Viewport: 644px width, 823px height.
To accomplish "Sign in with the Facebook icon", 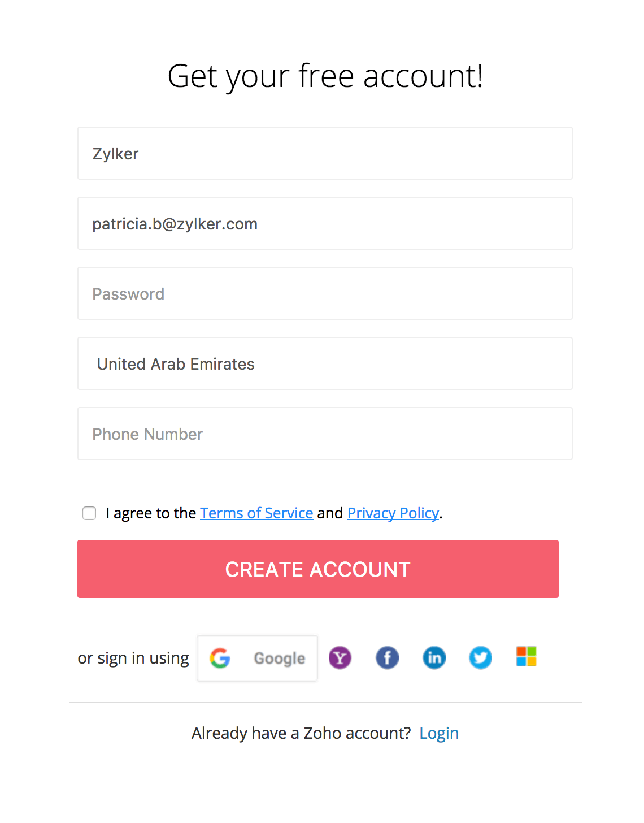I will point(387,658).
